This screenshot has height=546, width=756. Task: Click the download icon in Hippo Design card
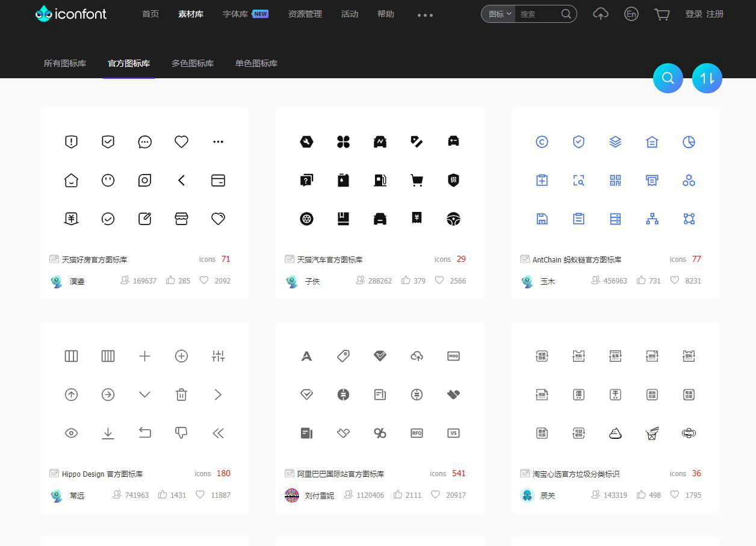108,433
